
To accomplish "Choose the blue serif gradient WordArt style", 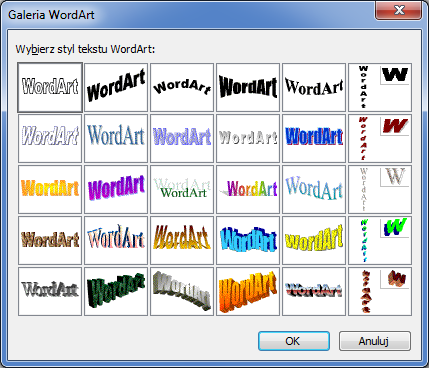I will point(116,138).
